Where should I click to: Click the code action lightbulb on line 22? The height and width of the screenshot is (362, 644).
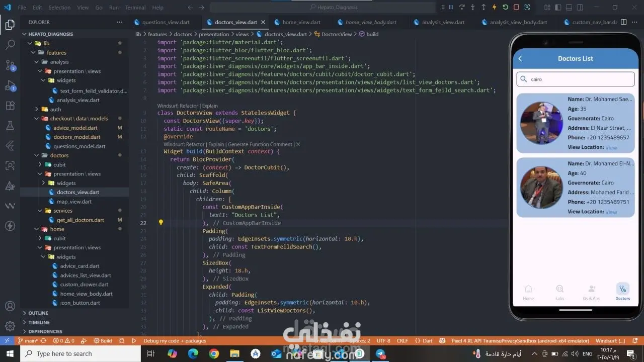click(161, 222)
